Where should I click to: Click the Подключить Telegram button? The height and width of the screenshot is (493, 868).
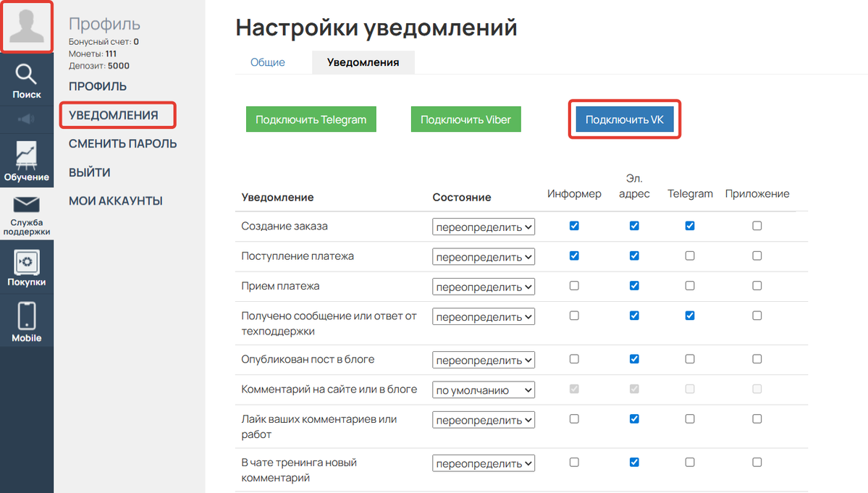click(x=311, y=119)
